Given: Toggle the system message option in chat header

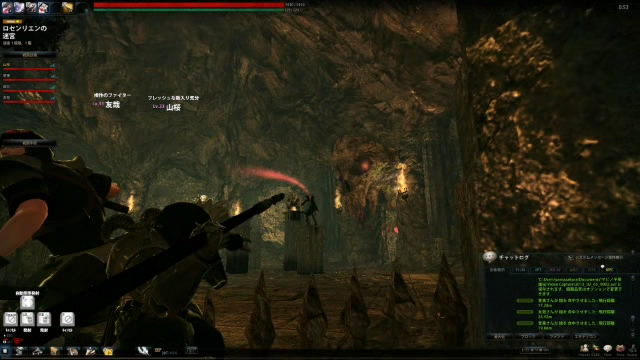Looking at the screenshot, I should point(596,258).
